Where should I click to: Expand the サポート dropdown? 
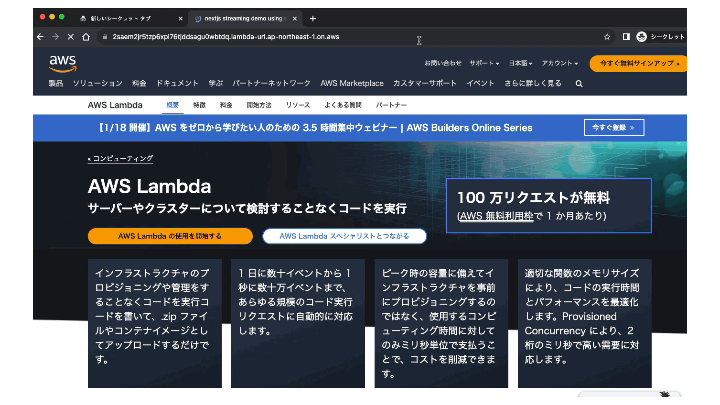(484, 63)
